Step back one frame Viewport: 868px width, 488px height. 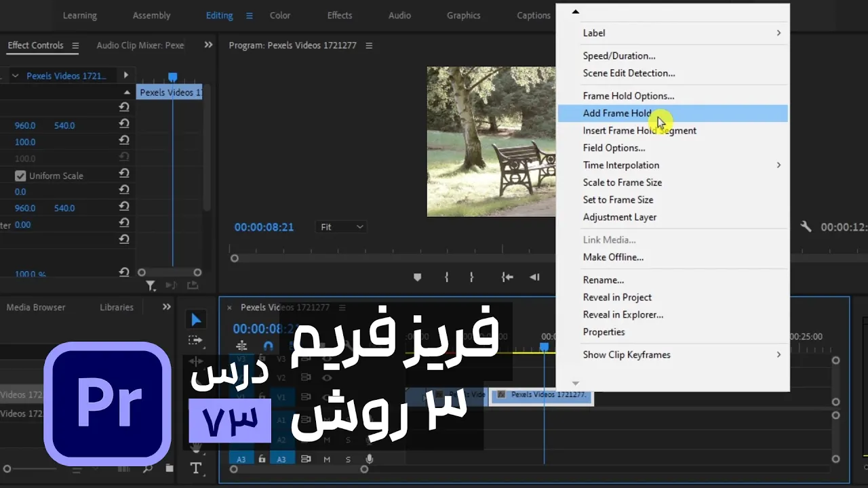tap(535, 277)
